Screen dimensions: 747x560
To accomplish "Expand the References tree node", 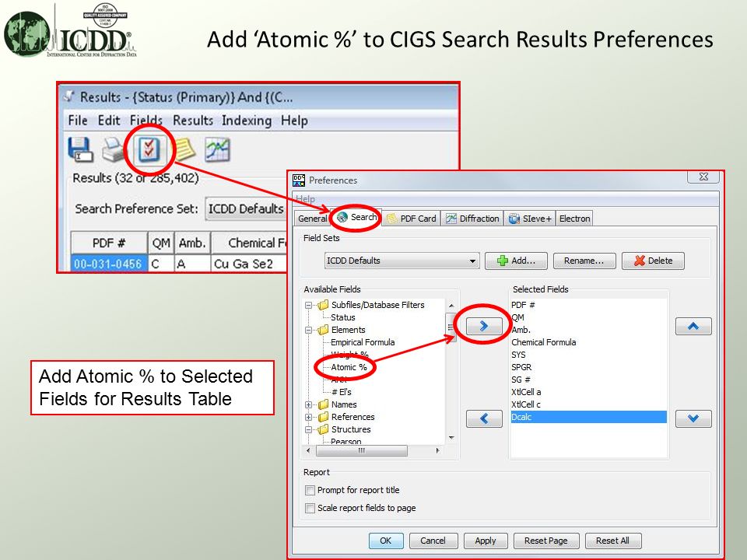I will point(308,417).
